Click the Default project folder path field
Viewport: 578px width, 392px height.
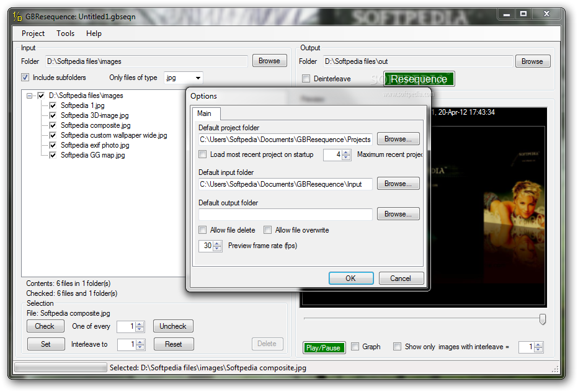click(285, 140)
